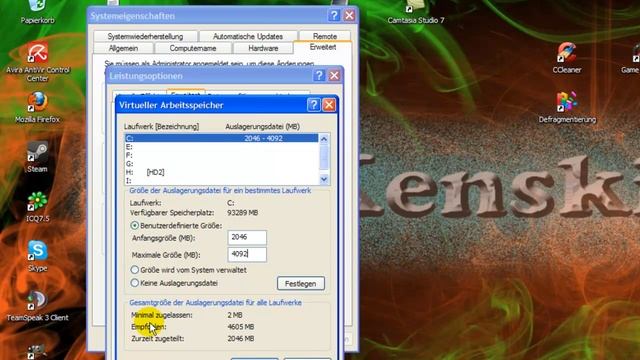Image resolution: width=640 pixels, height=360 pixels.
Task: Click the 4605 MB recommended value
Action: [x=241, y=327]
